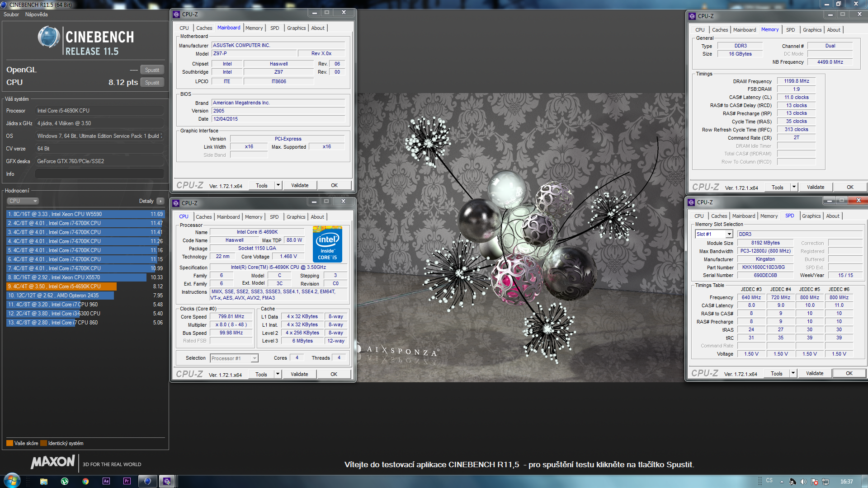This screenshot has height=488, width=868.
Task: Select ranking row Intel Core i7 CPU 960
Action: (85, 305)
